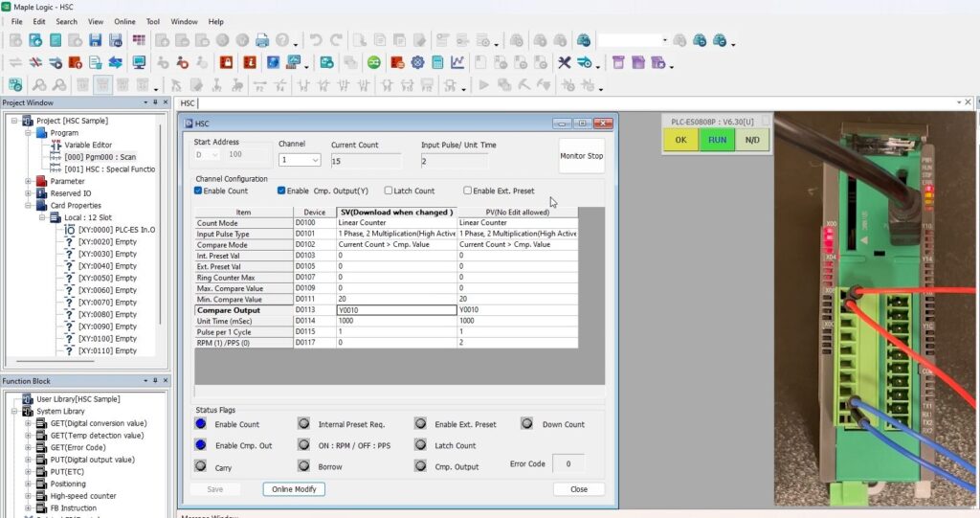Click the N/D status button

(x=752, y=140)
